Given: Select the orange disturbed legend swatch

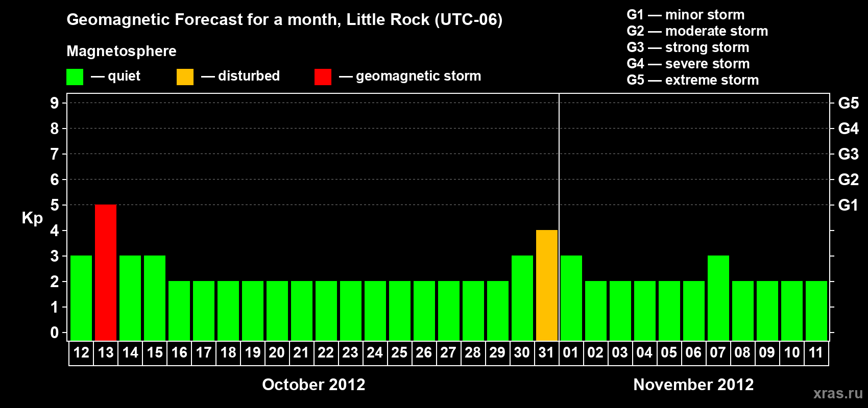Looking at the screenshot, I should [x=185, y=77].
